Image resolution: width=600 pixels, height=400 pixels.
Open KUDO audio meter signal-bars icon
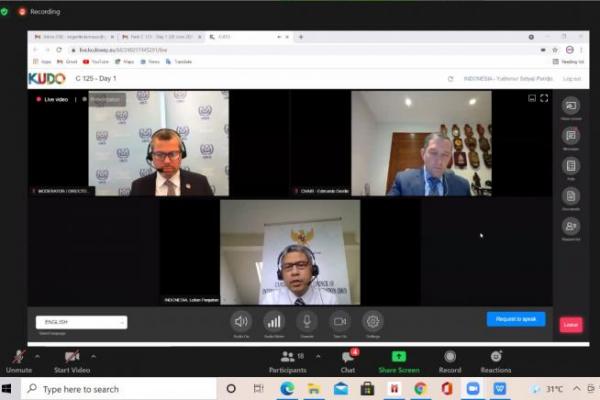[x=274, y=322]
